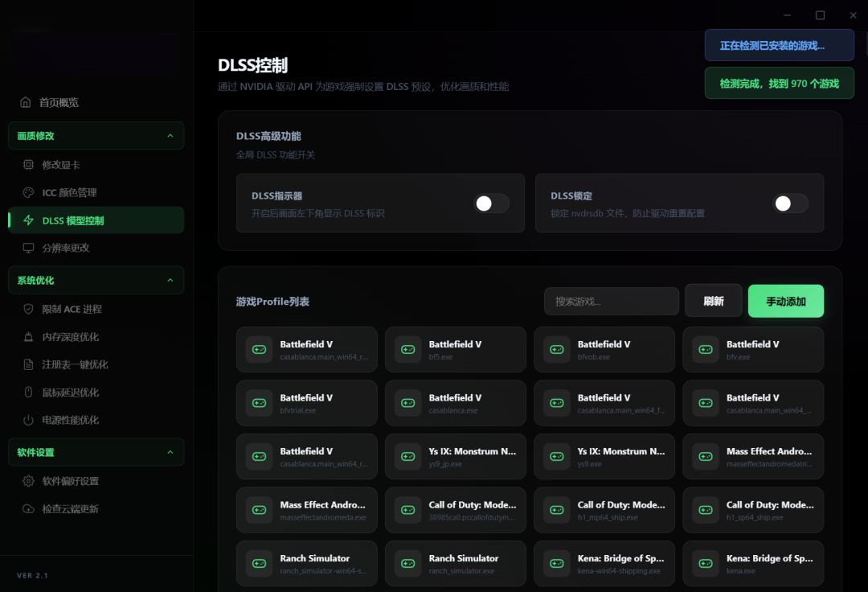The height and width of the screenshot is (592, 868).
Task: Open 内存深度优化 page
Action: (96, 337)
